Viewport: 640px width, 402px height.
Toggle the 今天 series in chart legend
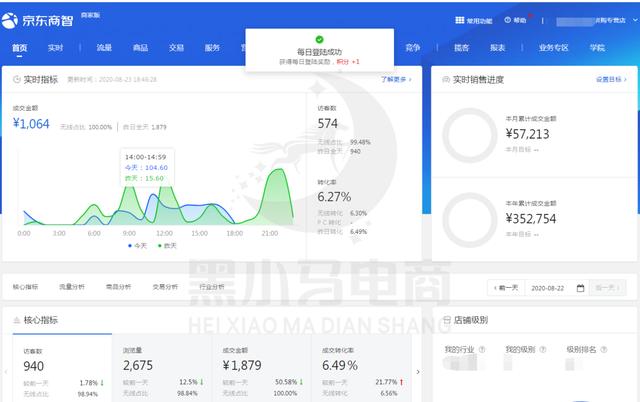pyautogui.click(x=138, y=246)
